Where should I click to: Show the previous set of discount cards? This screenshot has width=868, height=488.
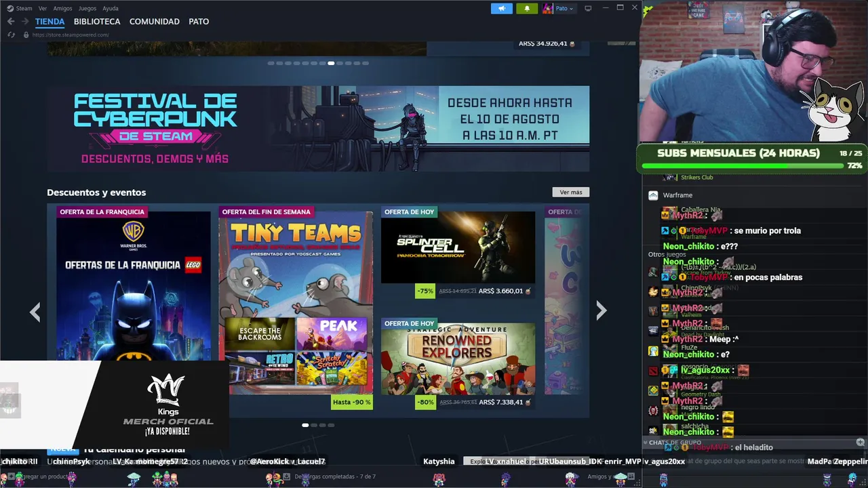point(35,311)
